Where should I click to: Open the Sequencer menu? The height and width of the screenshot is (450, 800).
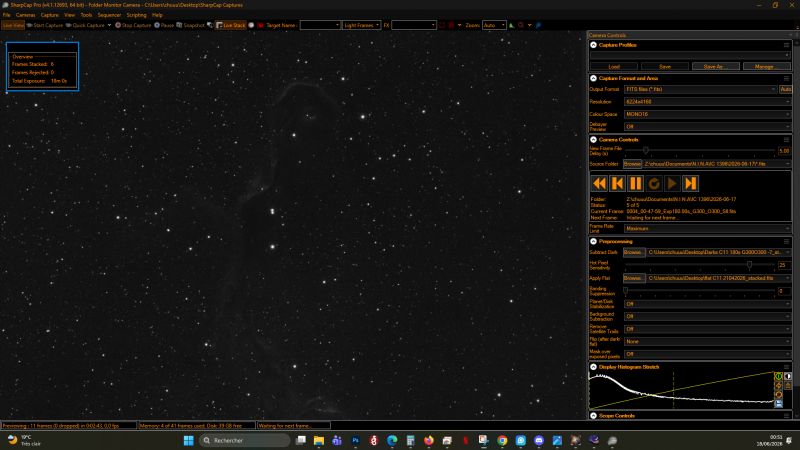pyautogui.click(x=109, y=15)
